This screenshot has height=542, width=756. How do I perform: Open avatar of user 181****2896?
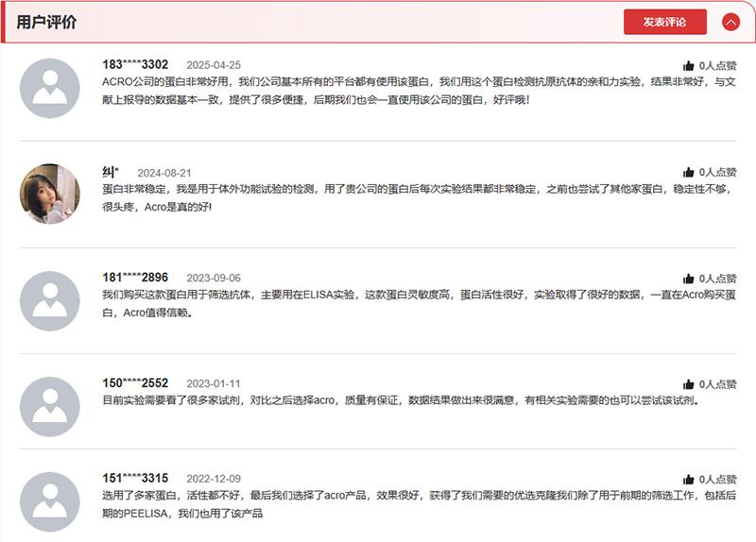(50, 300)
